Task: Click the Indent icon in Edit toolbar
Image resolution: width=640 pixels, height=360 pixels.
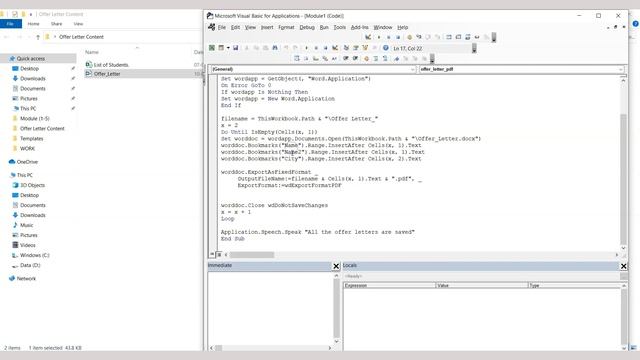Action: (346, 58)
